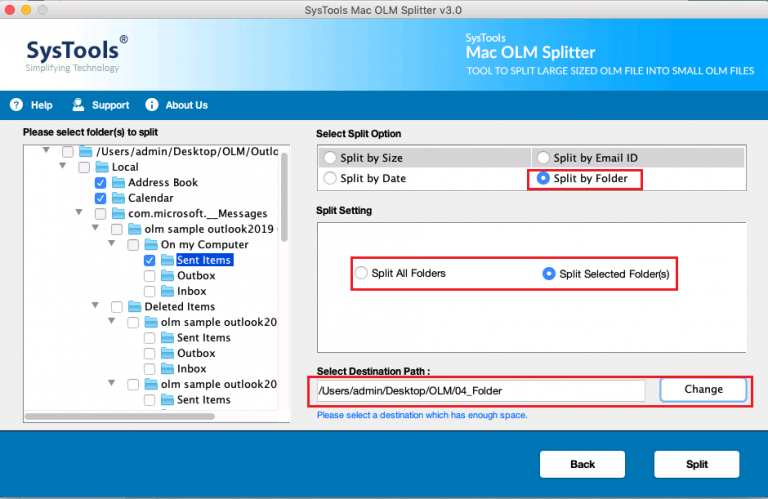The image size is (768, 499).
Task: Click the About Us info icon
Action: (x=152, y=105)
